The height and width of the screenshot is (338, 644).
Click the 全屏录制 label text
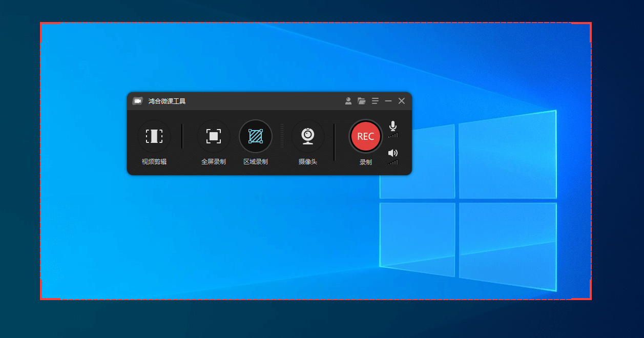(x=214, y=162)
